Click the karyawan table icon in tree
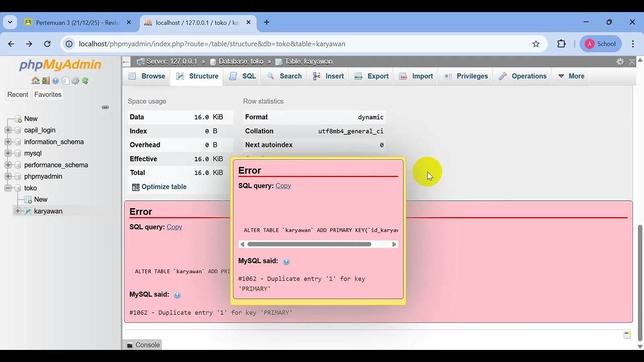 (28, 211)
